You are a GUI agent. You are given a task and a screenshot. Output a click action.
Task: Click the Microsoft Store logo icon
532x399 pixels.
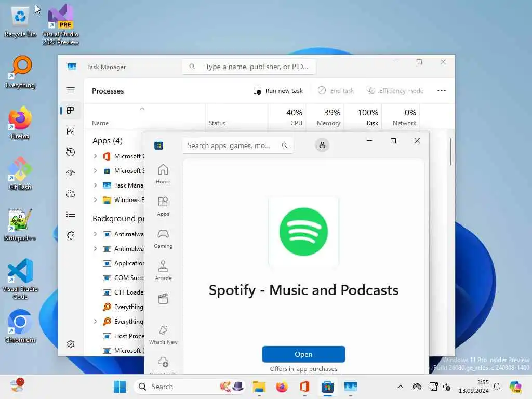159,145
